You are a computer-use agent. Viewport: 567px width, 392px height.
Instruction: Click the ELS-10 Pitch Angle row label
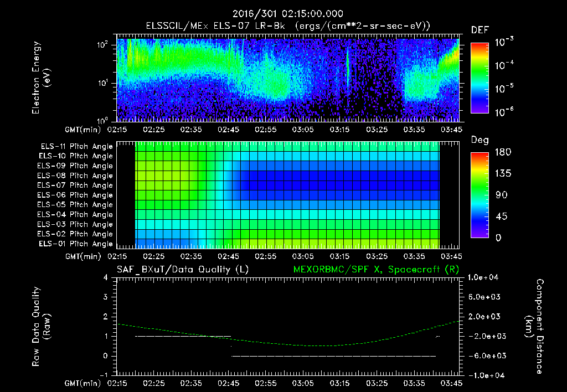(76, 156)
